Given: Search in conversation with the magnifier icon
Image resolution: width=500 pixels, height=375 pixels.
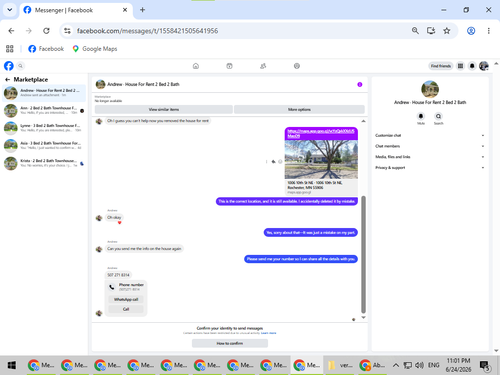Looking at the screenshot, I should [x=438, y=116].
